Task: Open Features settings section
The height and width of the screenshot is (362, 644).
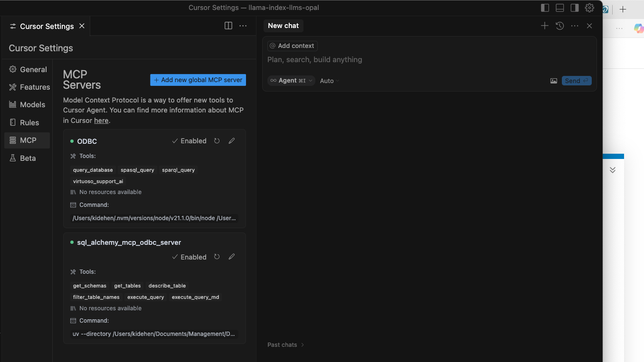Action: [x=28, y=87]
